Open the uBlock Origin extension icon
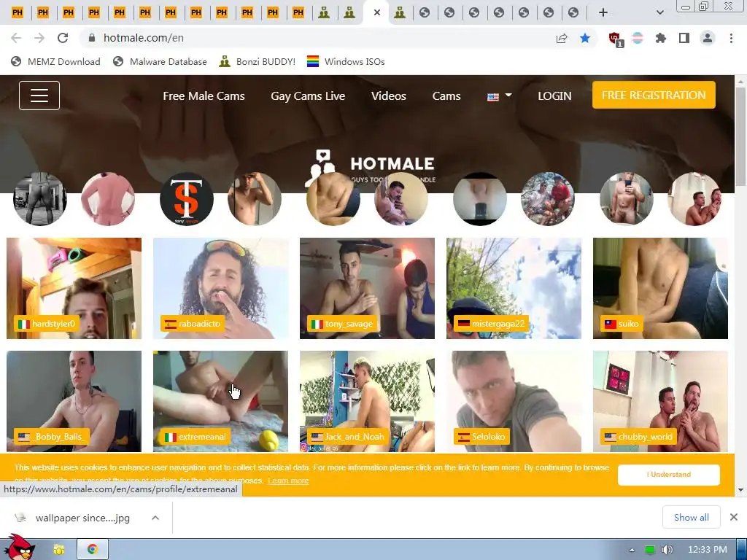 tap(616, 39)
